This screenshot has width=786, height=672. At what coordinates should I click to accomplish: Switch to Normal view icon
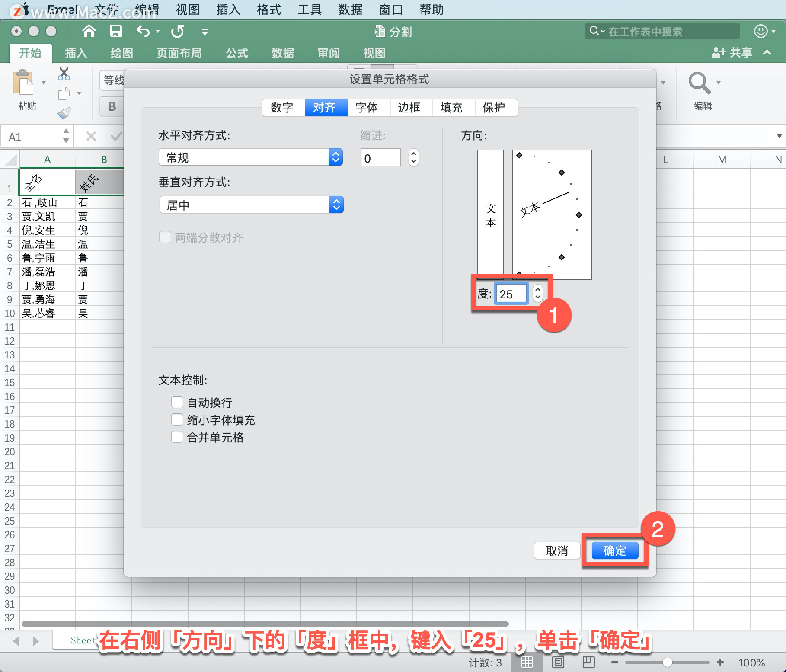527,662
